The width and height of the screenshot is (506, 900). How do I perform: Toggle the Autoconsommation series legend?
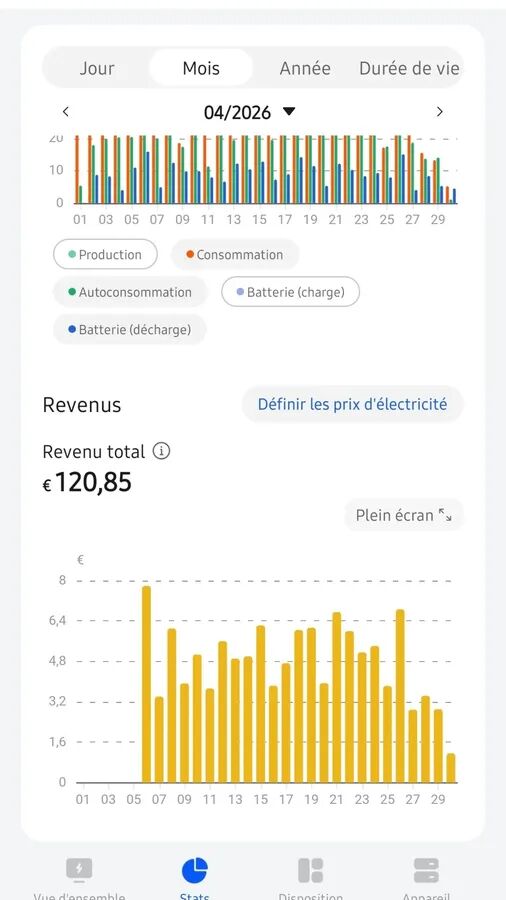click(130, 292)
